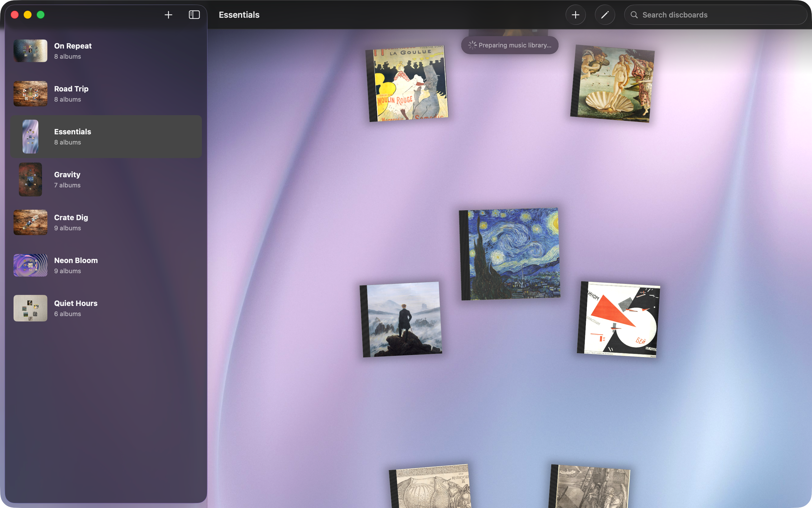The image size is (812, 508).
Task: Click the Essentials title in the toolbar
Action: (239, 15)
